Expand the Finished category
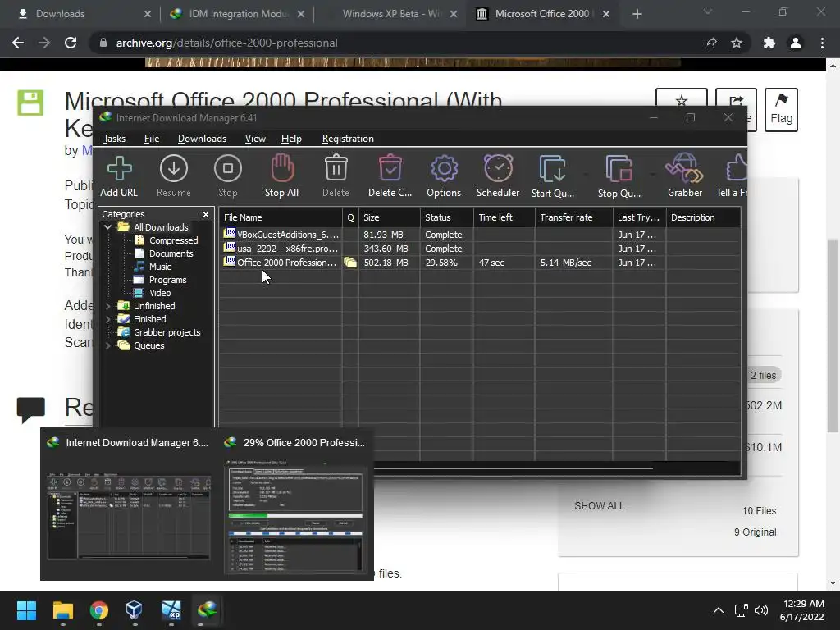 coord(107,319)
